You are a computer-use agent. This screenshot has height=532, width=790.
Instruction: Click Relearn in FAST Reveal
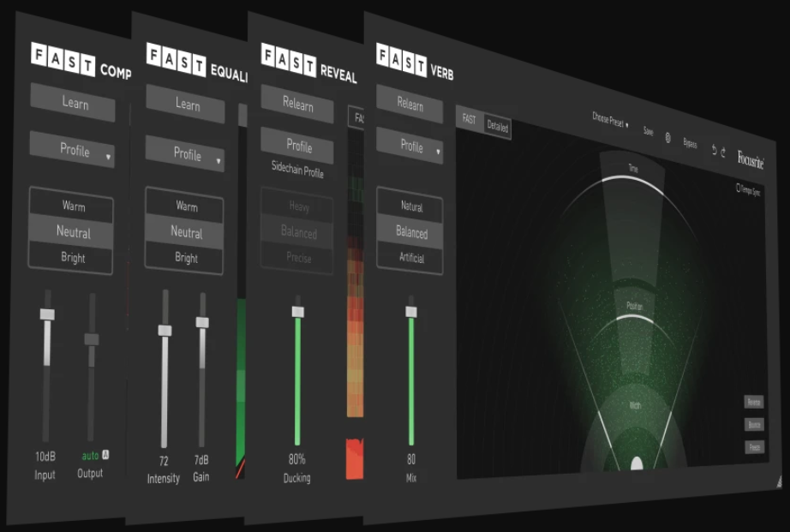click(297, 104)
